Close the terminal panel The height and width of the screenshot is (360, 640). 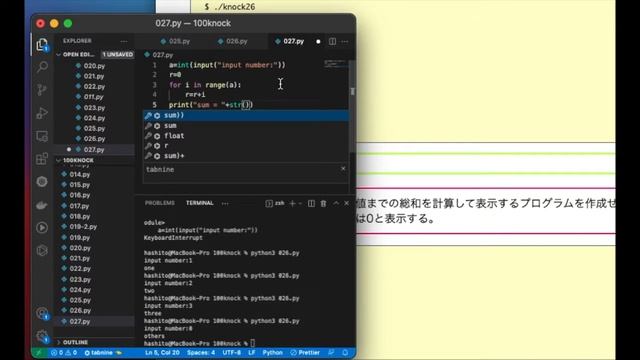coord(347,203)
